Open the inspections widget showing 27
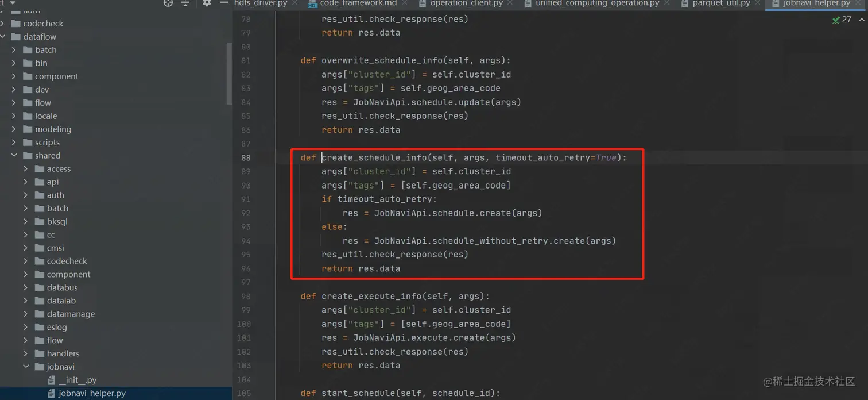This screenshot has height=400, width=868. coord(842,20)
